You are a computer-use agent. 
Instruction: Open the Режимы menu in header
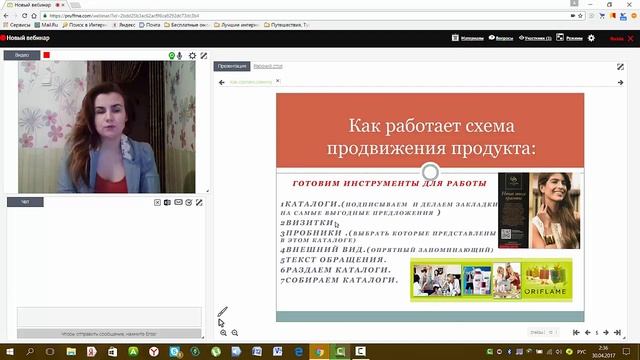[569, 38]
